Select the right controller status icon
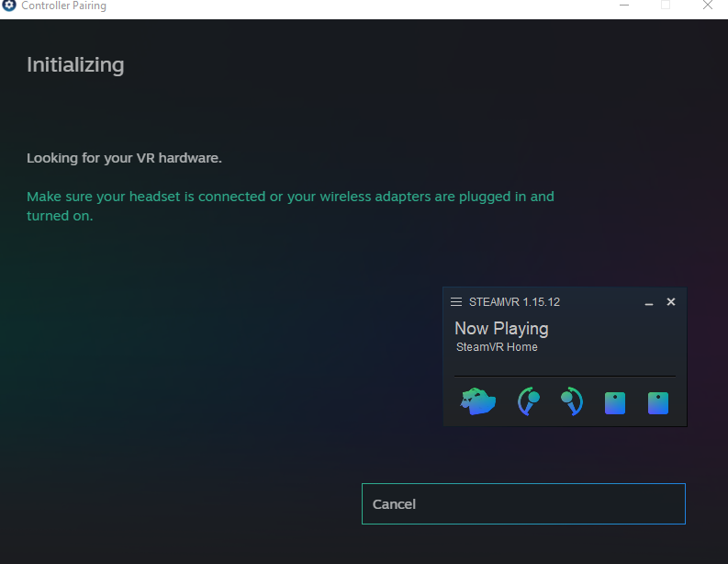The image size is (728, 564). (571, 401)
